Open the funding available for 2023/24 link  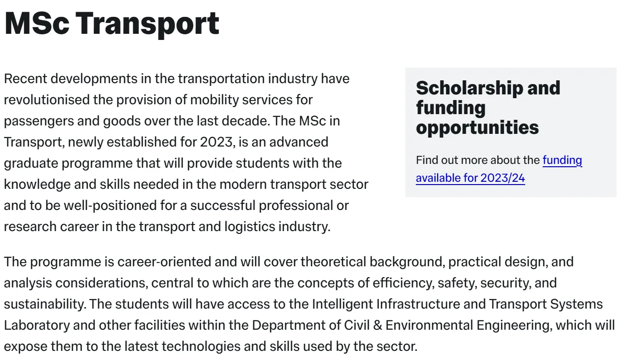470,178
